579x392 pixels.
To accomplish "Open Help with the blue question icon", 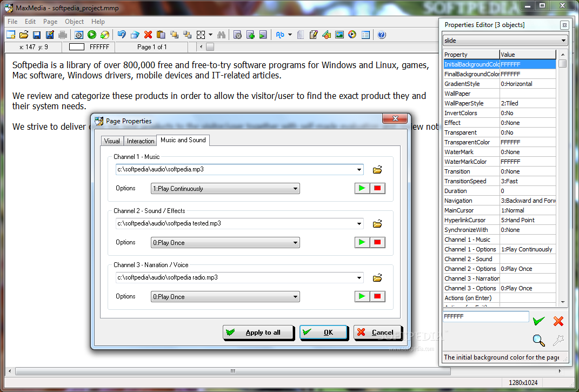I will [x=382, y=35].
